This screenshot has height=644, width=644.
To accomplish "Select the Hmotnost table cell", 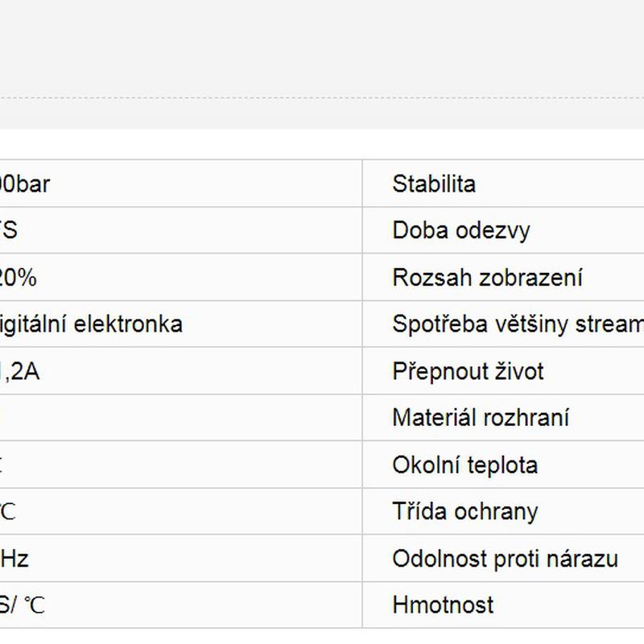I will [443, 605].
